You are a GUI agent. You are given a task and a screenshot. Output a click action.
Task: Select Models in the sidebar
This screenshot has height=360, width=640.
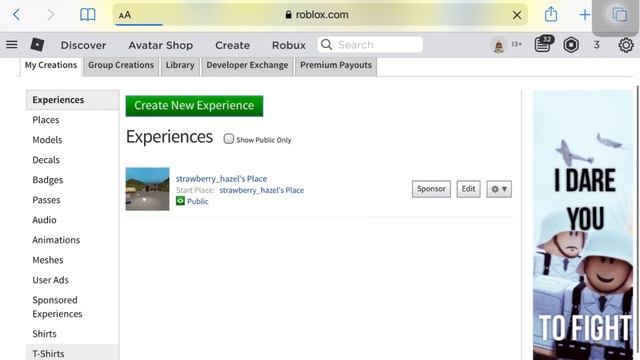pyautogui.click(x=47, y=140)
